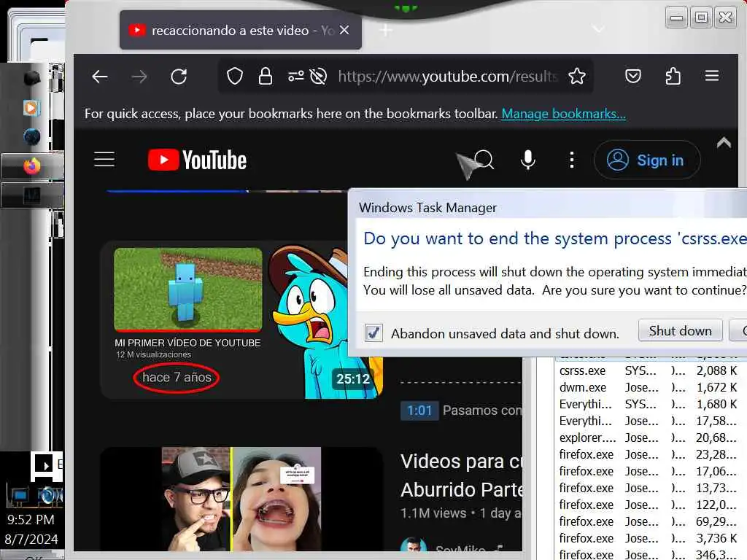Click the YouTube Sign in button
This screenshot has width=747, height=560.
click(647, 160)
